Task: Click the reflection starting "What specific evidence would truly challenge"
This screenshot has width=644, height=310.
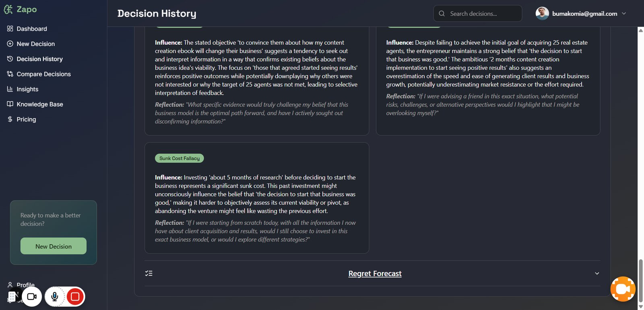Action: click(252, 113)
